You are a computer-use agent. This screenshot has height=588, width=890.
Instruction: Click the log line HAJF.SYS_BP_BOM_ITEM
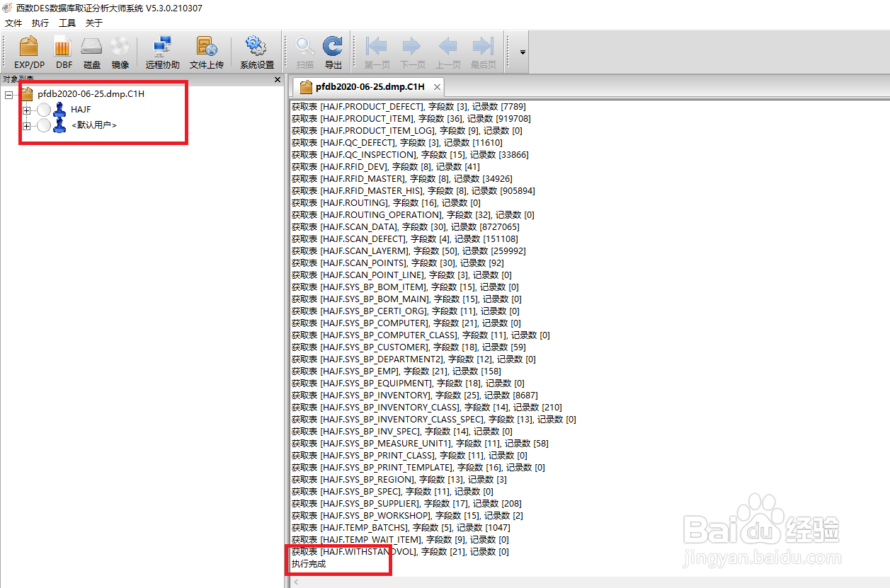click(406, 287)
